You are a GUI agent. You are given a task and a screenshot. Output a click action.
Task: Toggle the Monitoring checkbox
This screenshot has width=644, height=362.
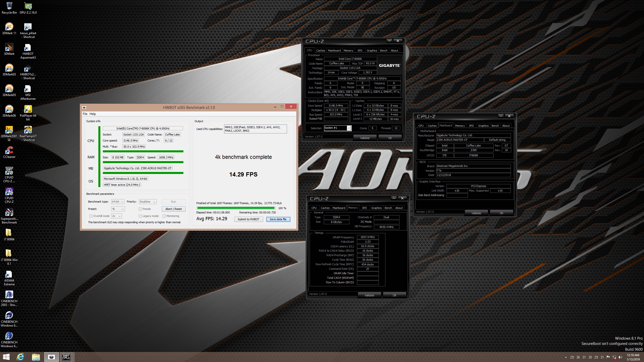(x=164, y=216)
